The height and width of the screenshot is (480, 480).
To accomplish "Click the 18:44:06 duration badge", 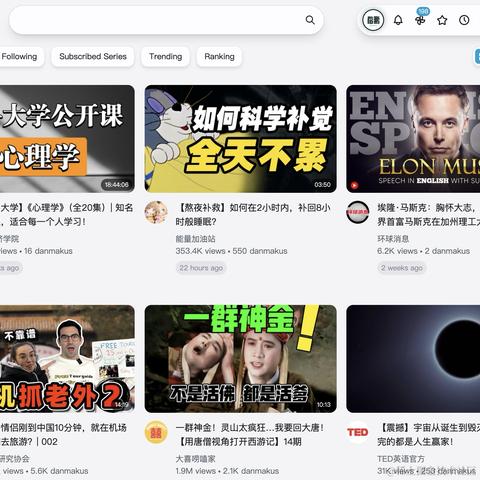I will [116, 185].
